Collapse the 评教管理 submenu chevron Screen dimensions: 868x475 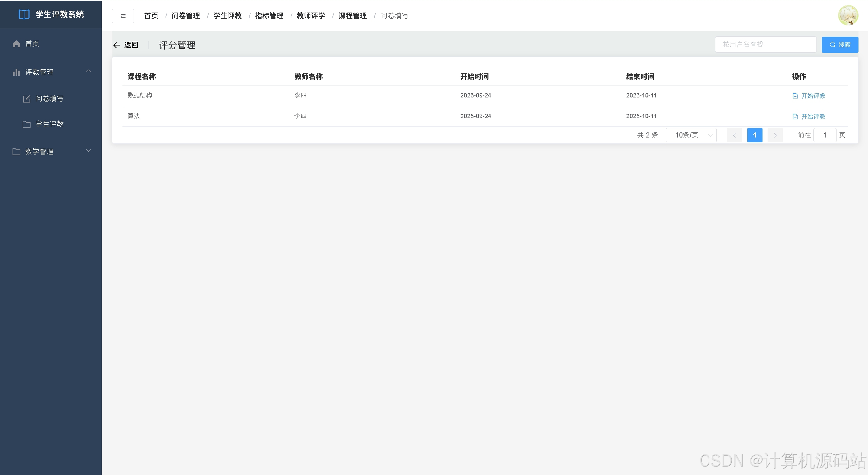(x=89, y=71)
